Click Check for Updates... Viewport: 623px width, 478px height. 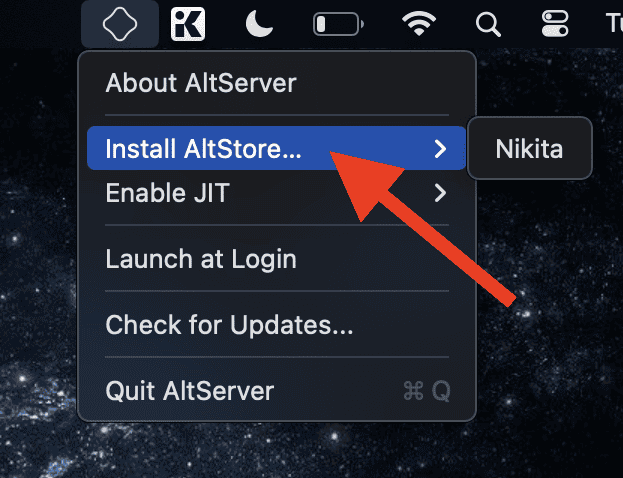click(x=229, y=324)
